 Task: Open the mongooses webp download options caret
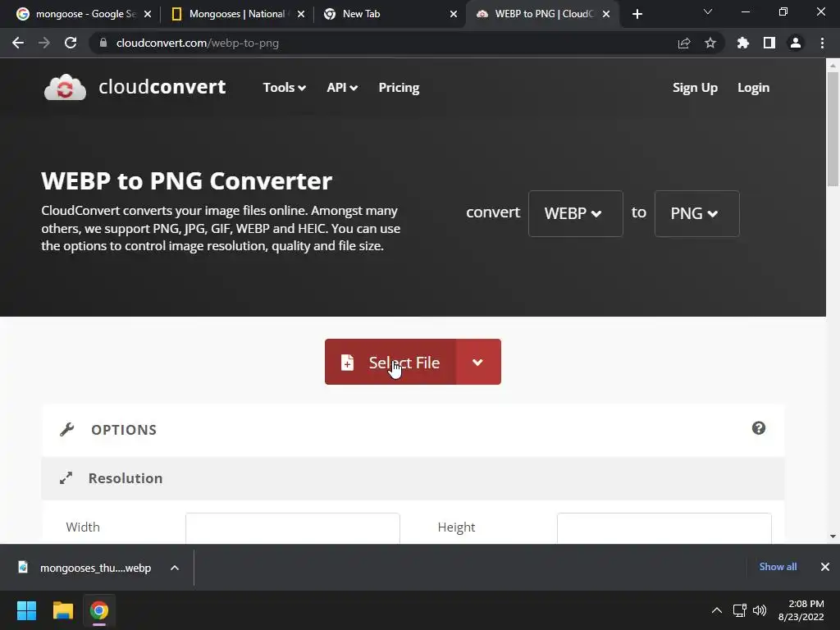[x=175, y=568]
